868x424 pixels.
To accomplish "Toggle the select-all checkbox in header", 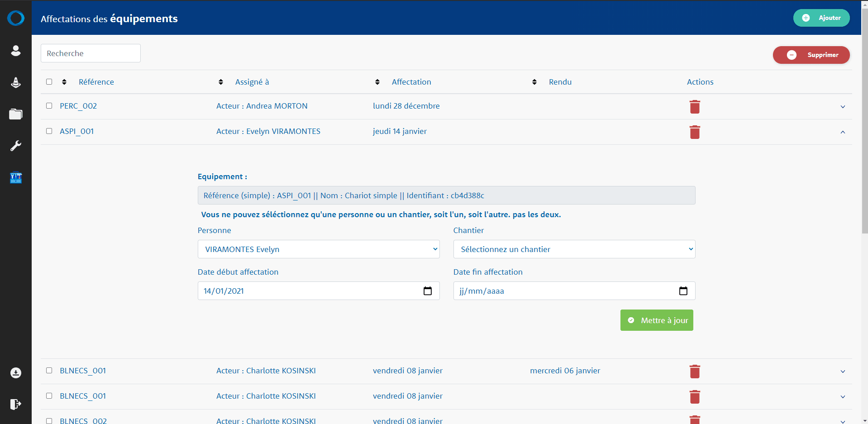I will click(x=49, y=82).
